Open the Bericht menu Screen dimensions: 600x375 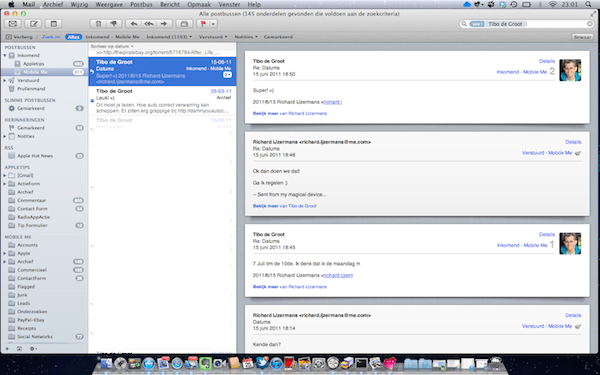171,5
